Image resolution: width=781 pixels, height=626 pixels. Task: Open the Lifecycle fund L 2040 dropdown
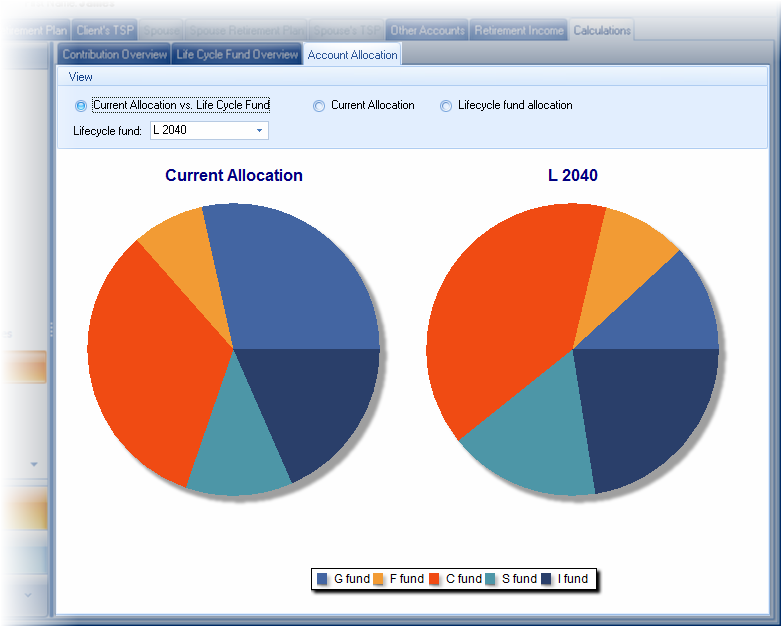click(260, 131)
